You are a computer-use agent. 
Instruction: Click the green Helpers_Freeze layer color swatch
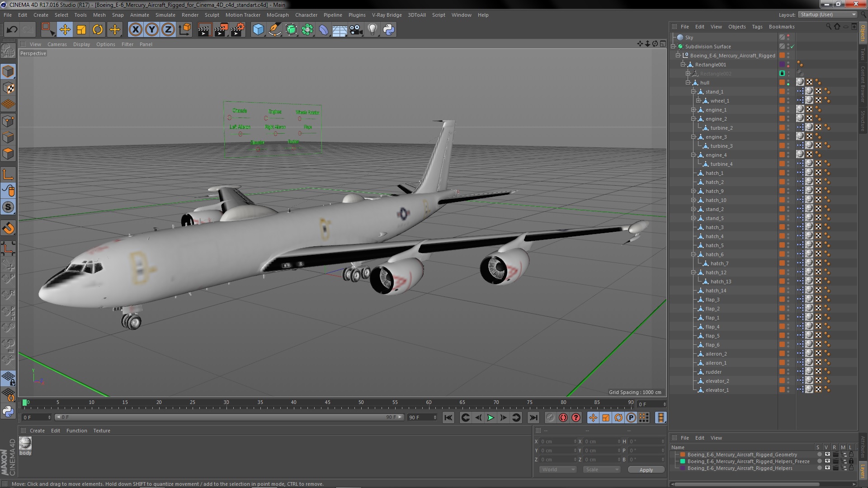(683, 461)
